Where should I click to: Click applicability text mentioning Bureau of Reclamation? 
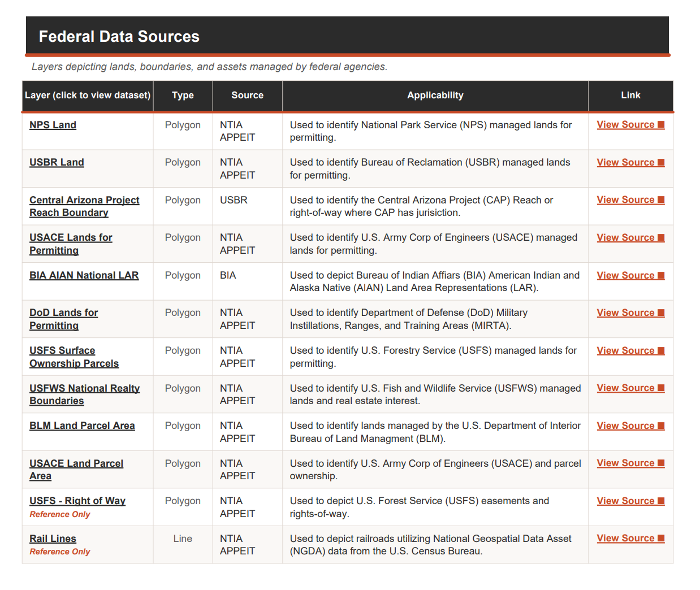pyautogui.click(x=430, y=168)
